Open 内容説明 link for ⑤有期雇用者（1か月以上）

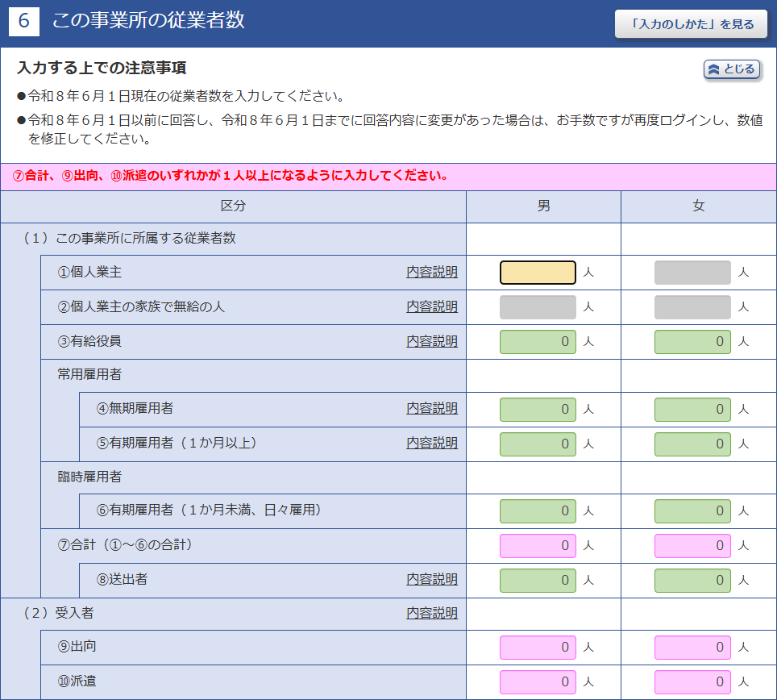pos(432,444)
